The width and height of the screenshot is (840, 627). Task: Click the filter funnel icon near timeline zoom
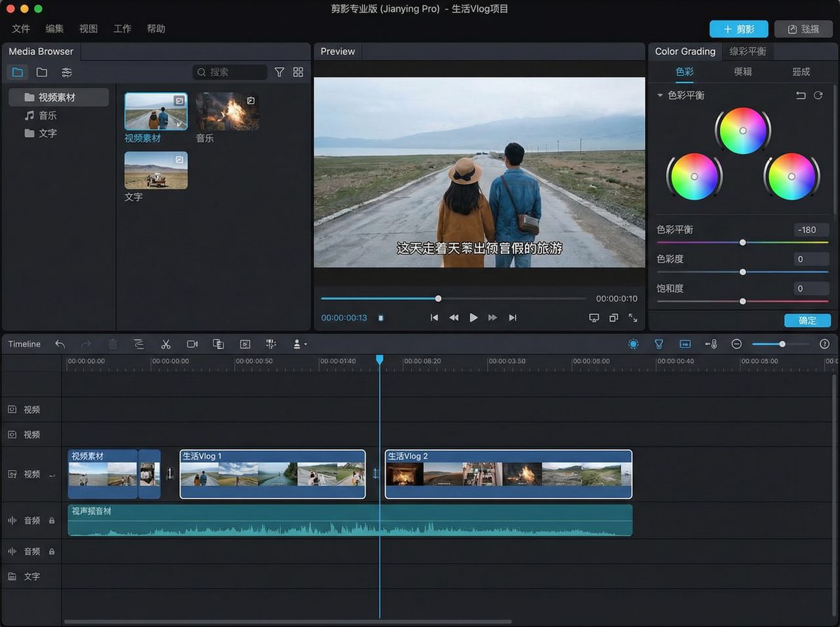pos(658,343)
